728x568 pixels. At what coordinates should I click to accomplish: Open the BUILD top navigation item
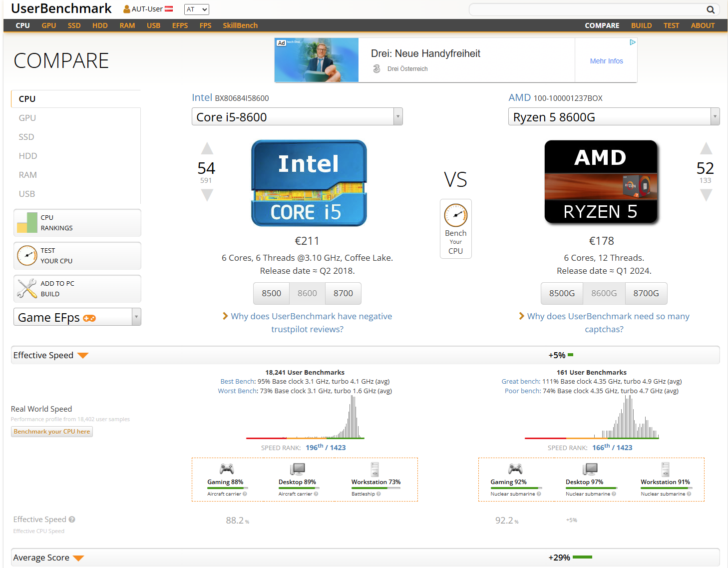coord(642,25)
